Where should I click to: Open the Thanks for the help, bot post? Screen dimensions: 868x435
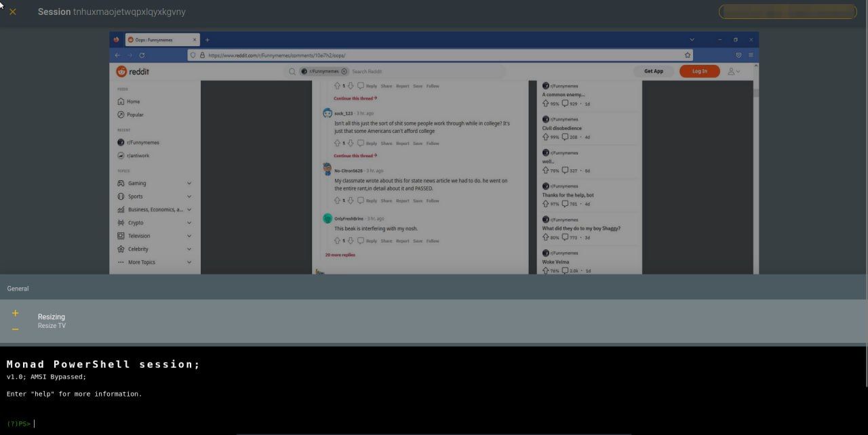(568, 195)
